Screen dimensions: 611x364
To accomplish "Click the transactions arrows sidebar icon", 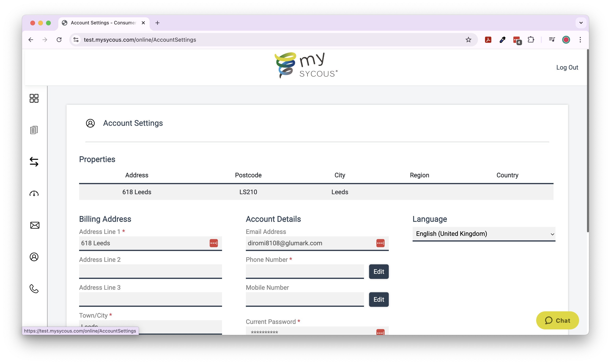I will pyautogui.click(x=34, y=162).
